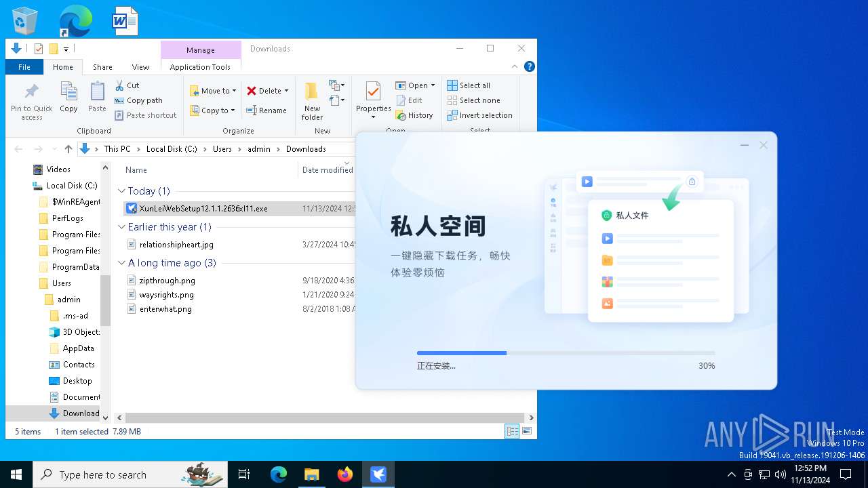Open Explorer Help question mark icon
Viewport: 868px width, 488px height.
(x=530, y=66)
